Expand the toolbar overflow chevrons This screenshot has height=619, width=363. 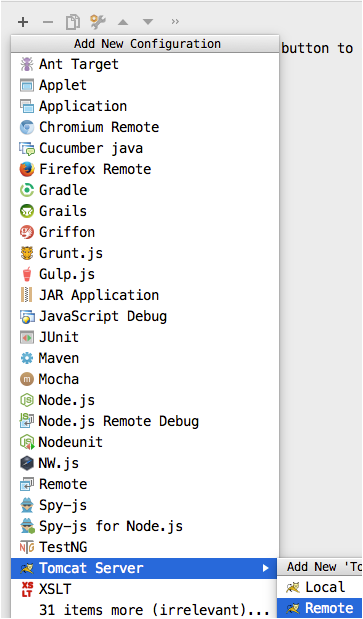(176, 22)
